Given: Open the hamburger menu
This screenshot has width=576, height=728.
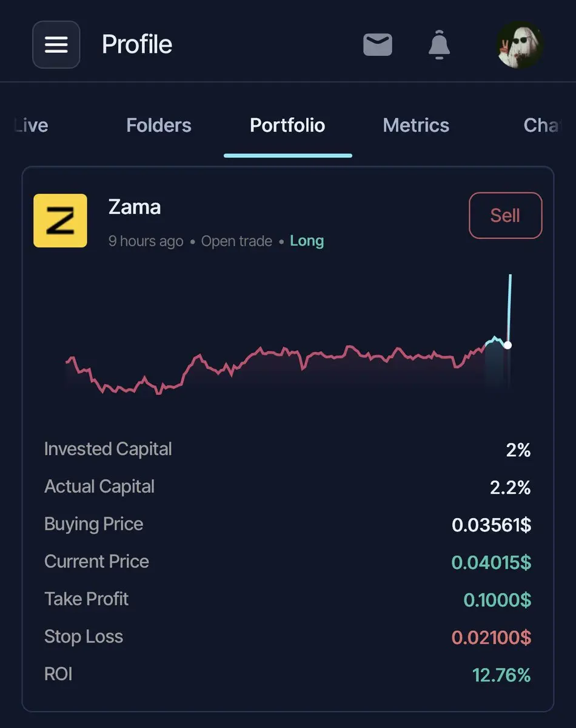Looking at the screenshot, I should [56, 44].
